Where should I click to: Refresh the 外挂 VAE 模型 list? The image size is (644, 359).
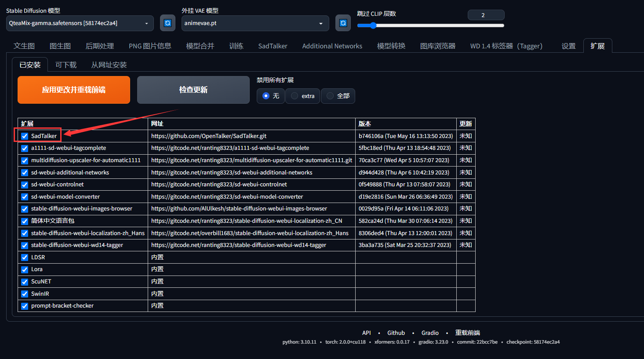343,23
